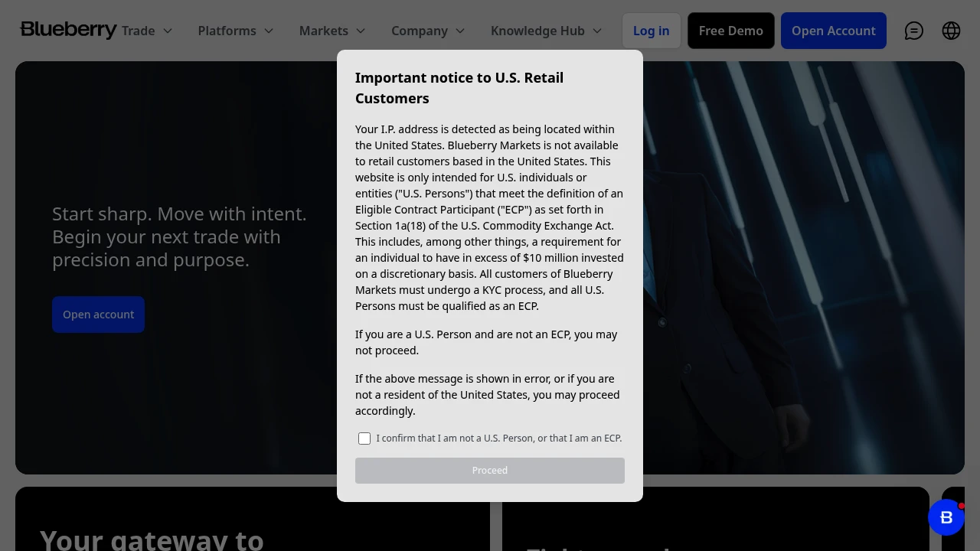Click the Log in button
The image size is (980, 551).
point(652,31)
